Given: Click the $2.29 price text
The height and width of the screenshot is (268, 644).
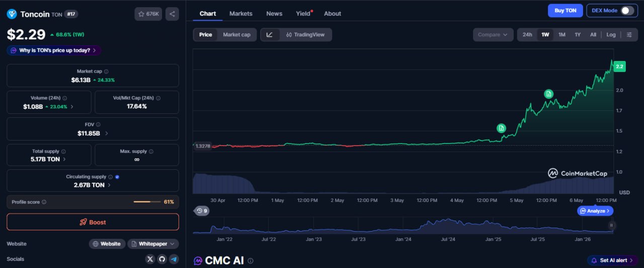Looking at the screenshot, I should coord(26,34).
